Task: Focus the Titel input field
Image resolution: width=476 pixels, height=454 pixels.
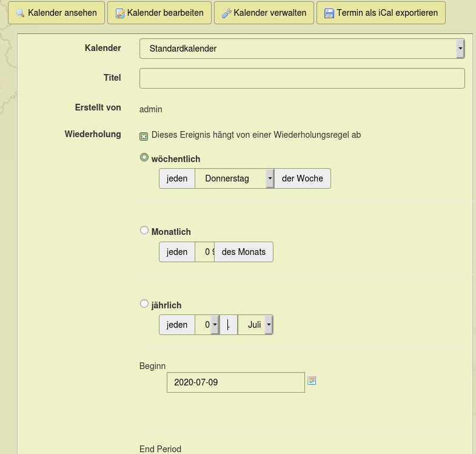Action: tap(302, 78)
